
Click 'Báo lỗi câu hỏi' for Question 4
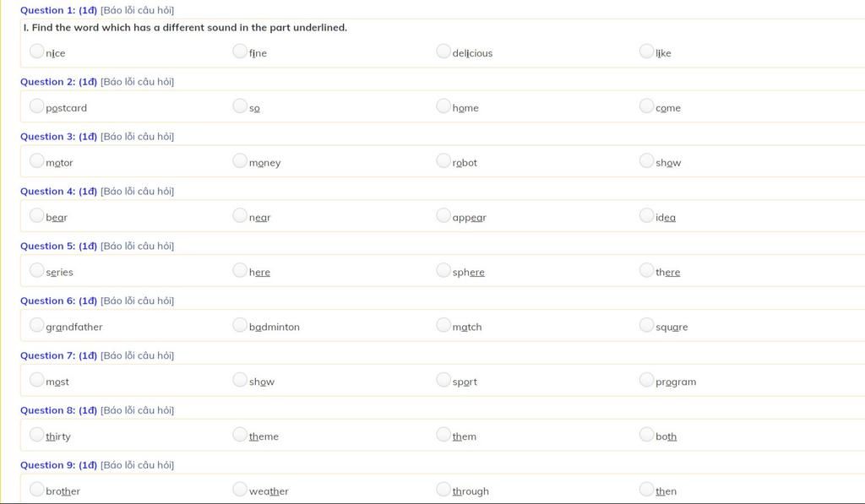(137, 192)
